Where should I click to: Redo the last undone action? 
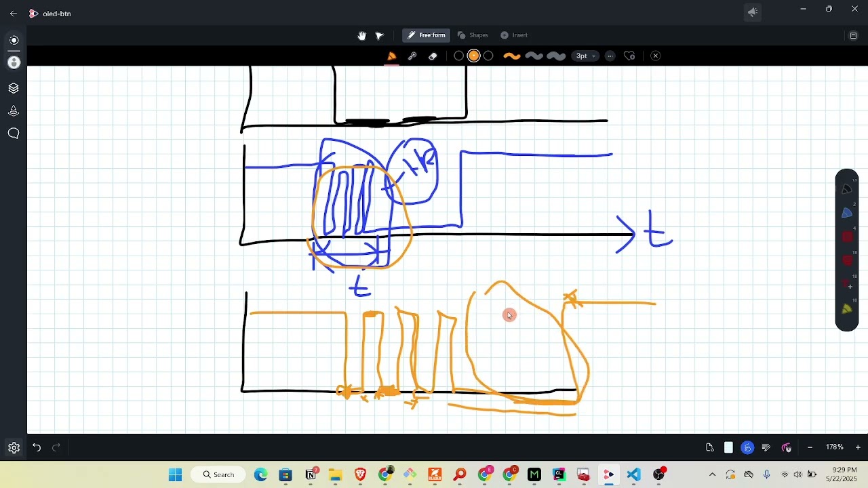[x=56, y=447]
